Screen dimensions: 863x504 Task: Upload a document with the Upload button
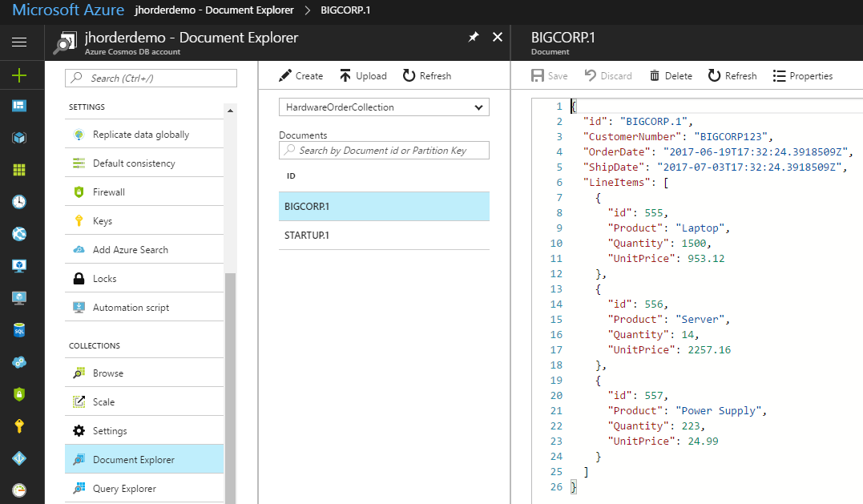[x=363, y=76]
